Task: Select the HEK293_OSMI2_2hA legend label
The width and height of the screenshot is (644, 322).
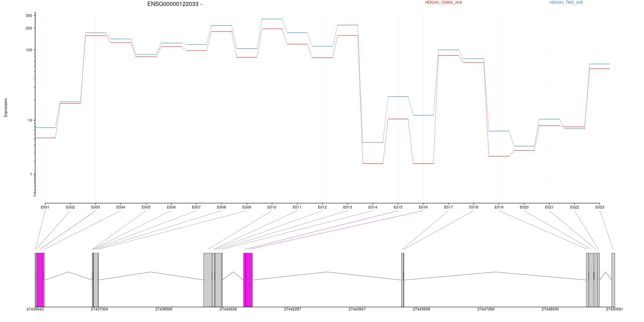Action: pyautogui.click(x=443, y=2)
